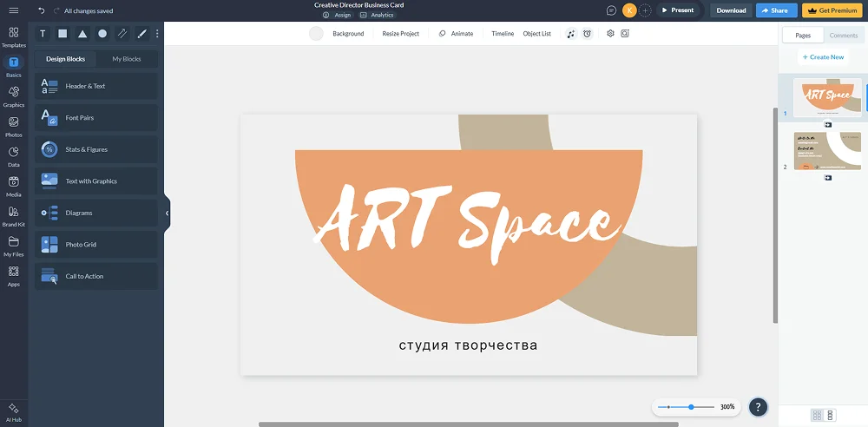The width and height of the screenshot is (868, 427).
Task: Open the Brand Kit sidebar section
Action: (14, 216)
